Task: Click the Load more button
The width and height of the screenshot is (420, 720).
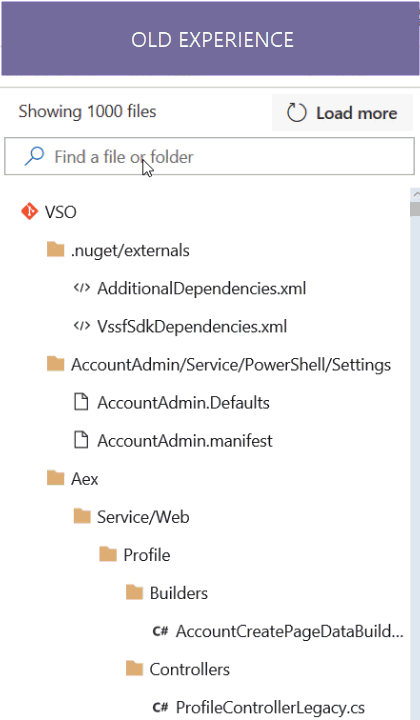Action: tap(342, 113)
